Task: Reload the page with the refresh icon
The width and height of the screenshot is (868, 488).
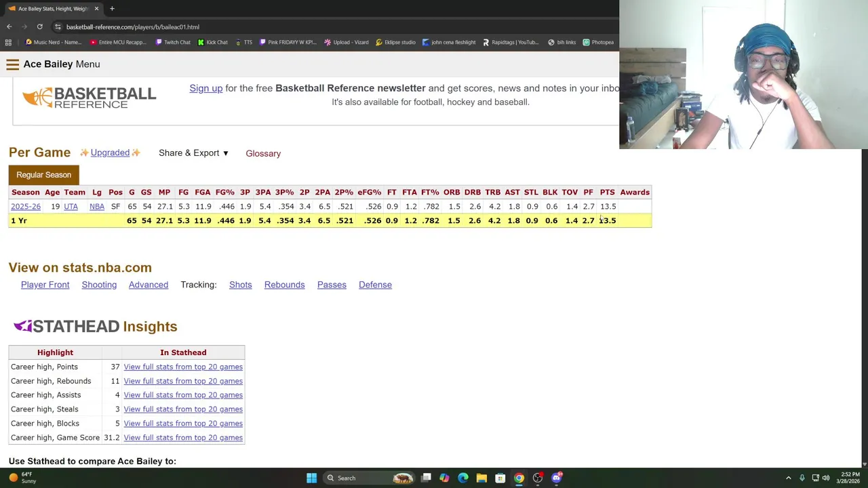Action: pyautogui.click(x=39, y=27)
